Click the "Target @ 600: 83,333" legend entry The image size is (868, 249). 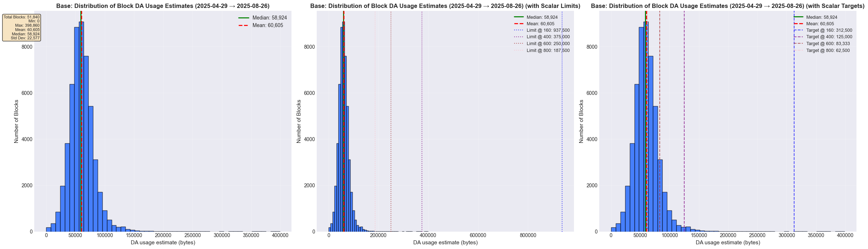point(828,44)
